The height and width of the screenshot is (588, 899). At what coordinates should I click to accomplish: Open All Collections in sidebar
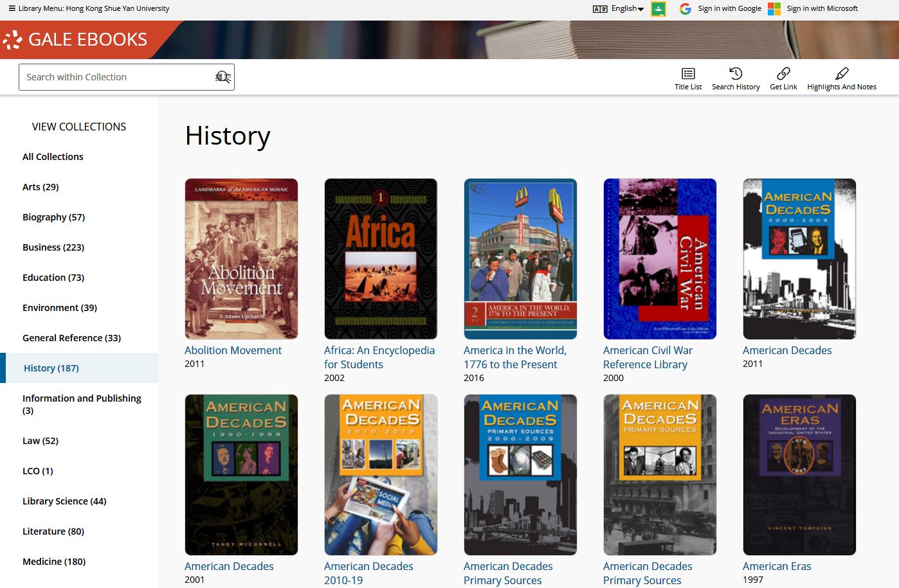pos(53,157)
